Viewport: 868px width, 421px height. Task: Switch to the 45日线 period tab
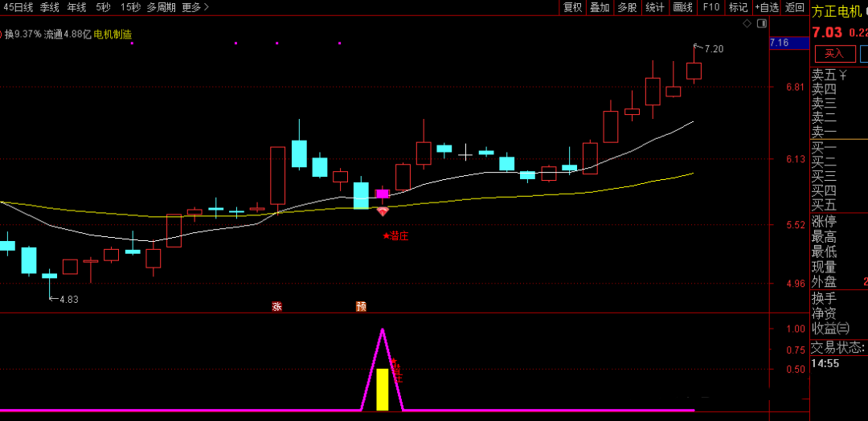click(18, 7)
